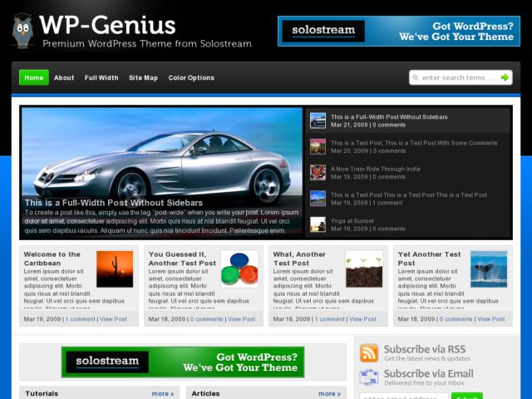The height and width of the screenshot is (399, 532).
Task: Click View Post under What, Another Test Post
Action: (362, 319)
